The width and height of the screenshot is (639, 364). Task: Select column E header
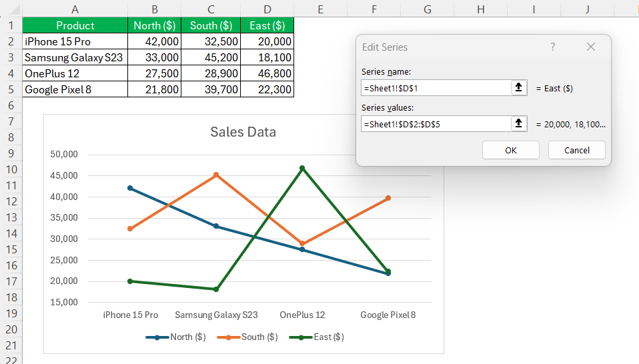click(x=320, y=9)
